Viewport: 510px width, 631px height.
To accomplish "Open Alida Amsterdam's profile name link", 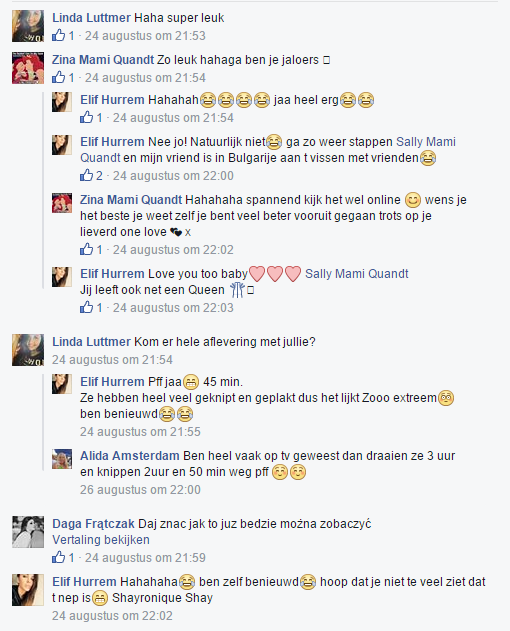I will pyautogui.click(x=130, y=456).
